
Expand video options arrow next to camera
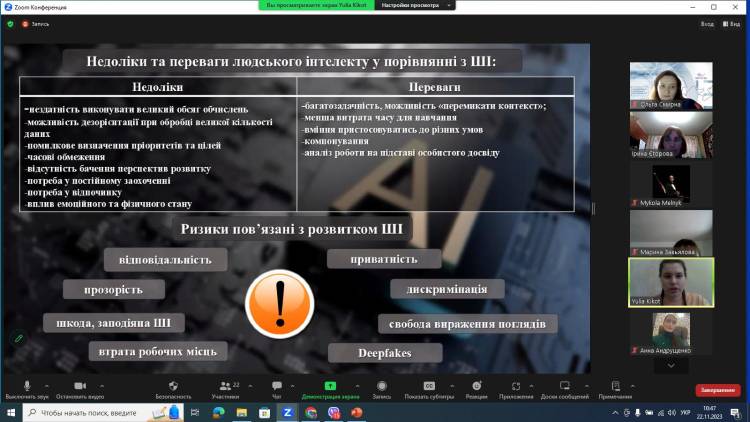102,385
